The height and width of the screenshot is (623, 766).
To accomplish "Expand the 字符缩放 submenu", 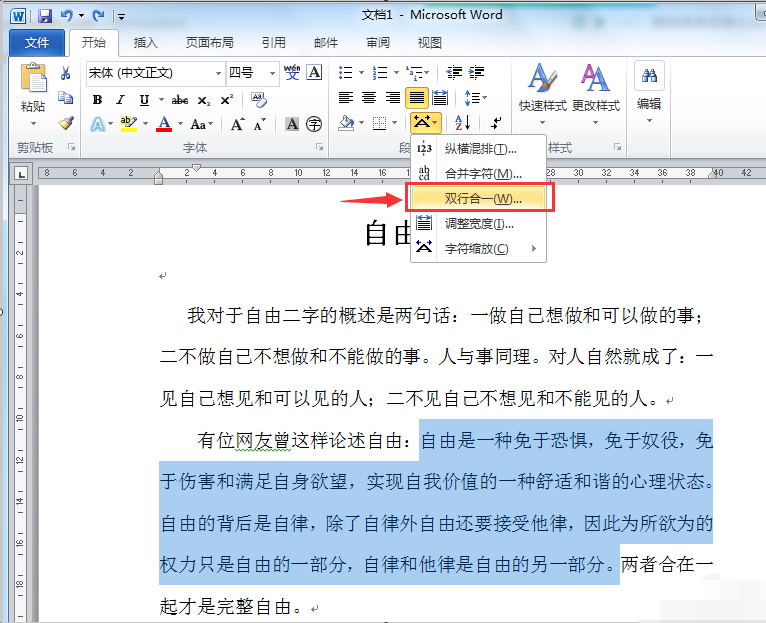I will point(478,249).
